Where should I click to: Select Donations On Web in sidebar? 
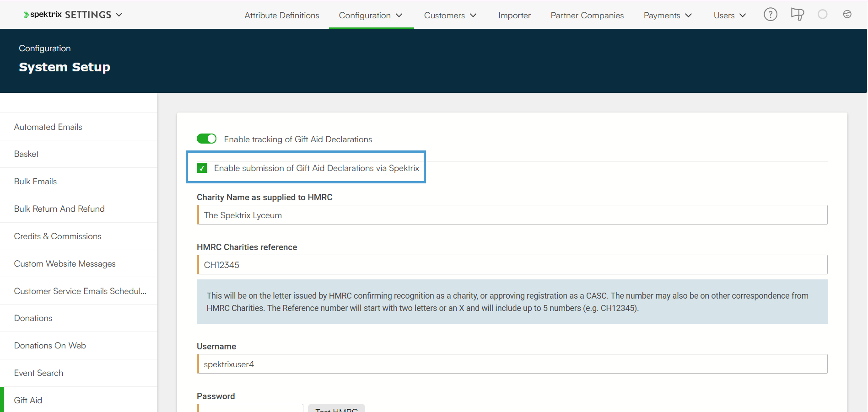click(x=79, y=346)
